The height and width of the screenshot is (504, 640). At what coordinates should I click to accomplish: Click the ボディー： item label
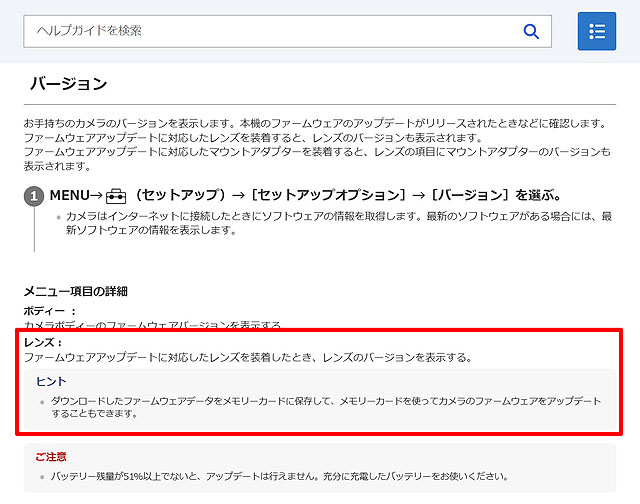(50, 311)
